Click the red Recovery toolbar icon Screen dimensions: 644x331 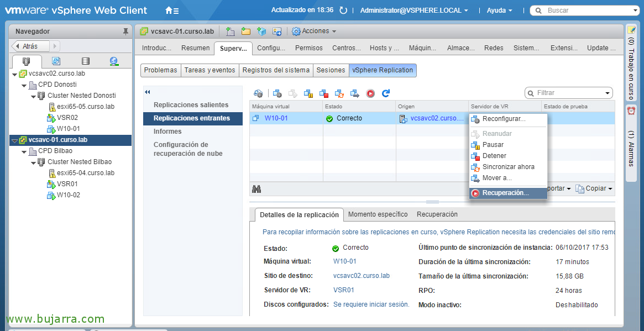coord(370,93)
